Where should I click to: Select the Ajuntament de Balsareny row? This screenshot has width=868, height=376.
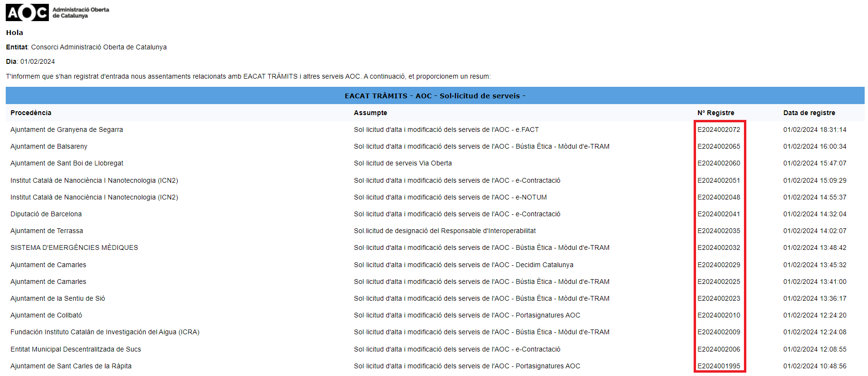pyautogui.click(x=49, y=146)
